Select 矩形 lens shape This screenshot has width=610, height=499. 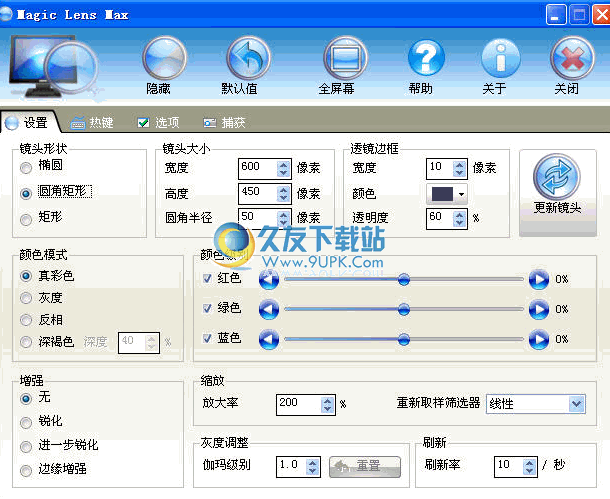point(26,219)
